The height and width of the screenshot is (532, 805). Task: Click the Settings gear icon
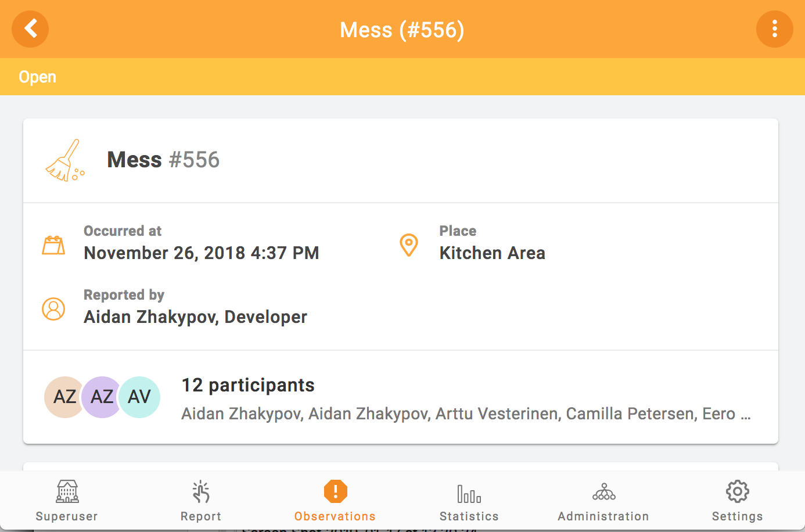tap(738, 491)
